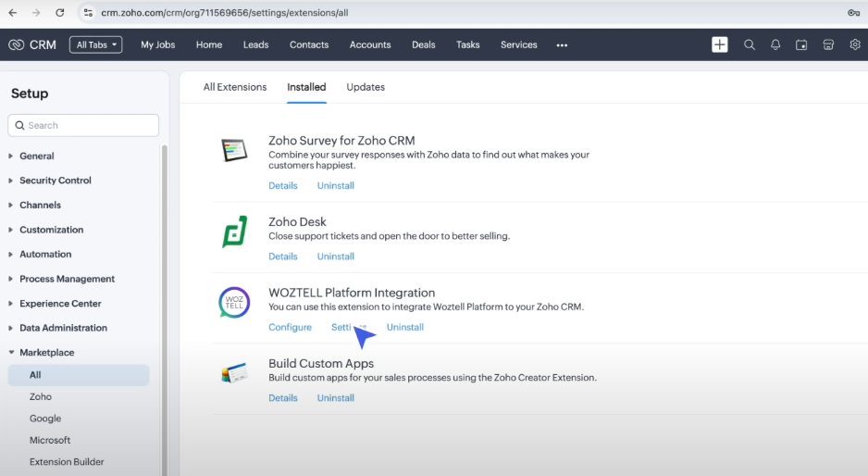Open Settings for WOZTELL integration
Image resolution: width=868 pixels, height=476 pixels.
349,328
